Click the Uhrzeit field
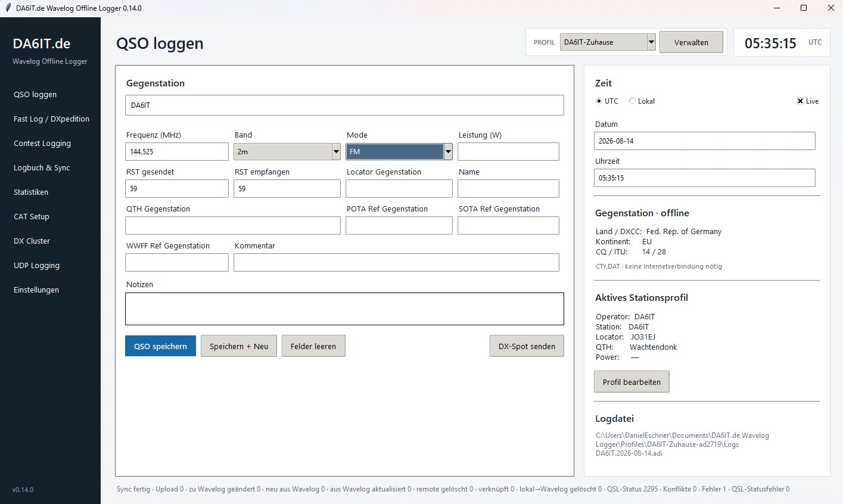This screenshot has height=504, width=843. (x=705, y=178)
